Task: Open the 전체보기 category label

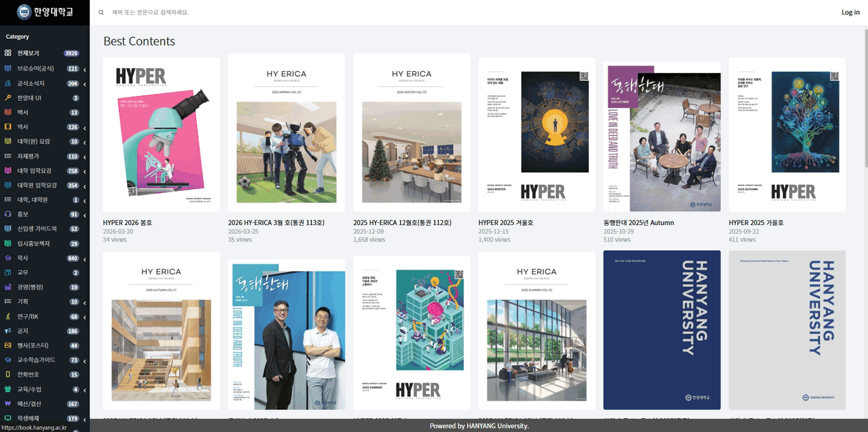Action: click(x=28, y=53)
